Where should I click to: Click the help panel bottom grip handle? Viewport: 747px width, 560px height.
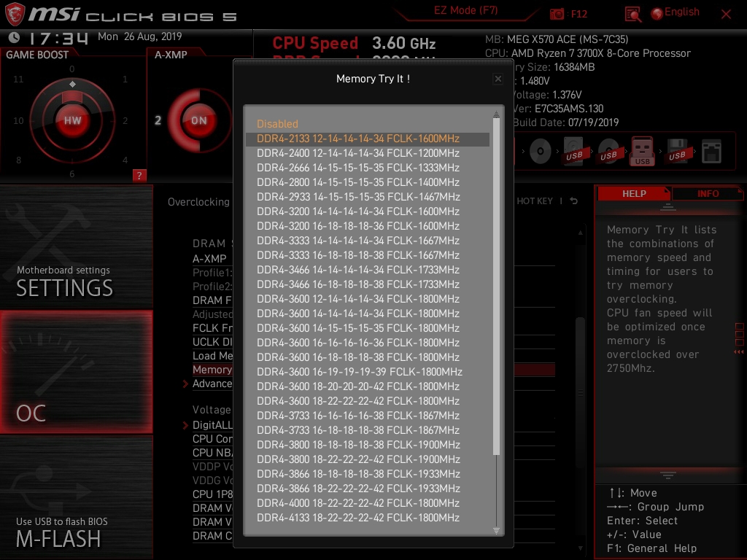(668, 475)
